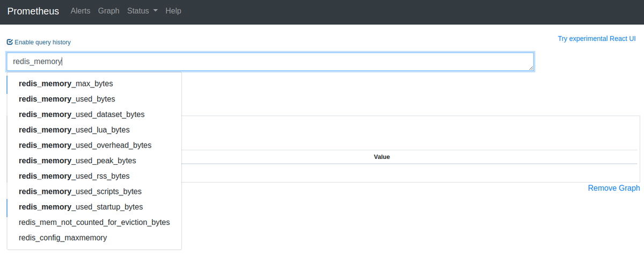Select redis_config_maxmemory suggestion
Screen dimensions: 644x262
[94, 238]
